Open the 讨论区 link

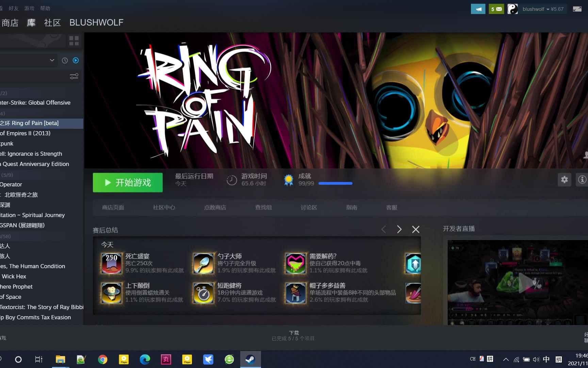click(x=309, y=208)
